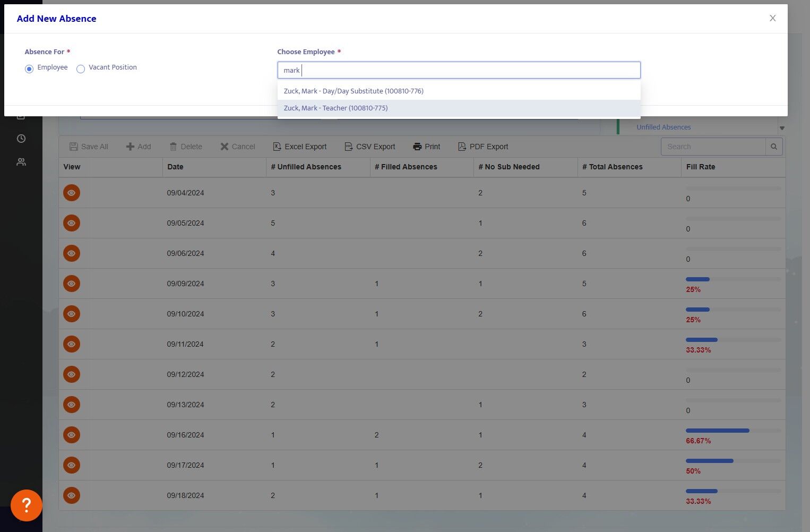Open the eye icon for 09/16/2024
This screenshot has height=532, width=810.
click(72, 435)
